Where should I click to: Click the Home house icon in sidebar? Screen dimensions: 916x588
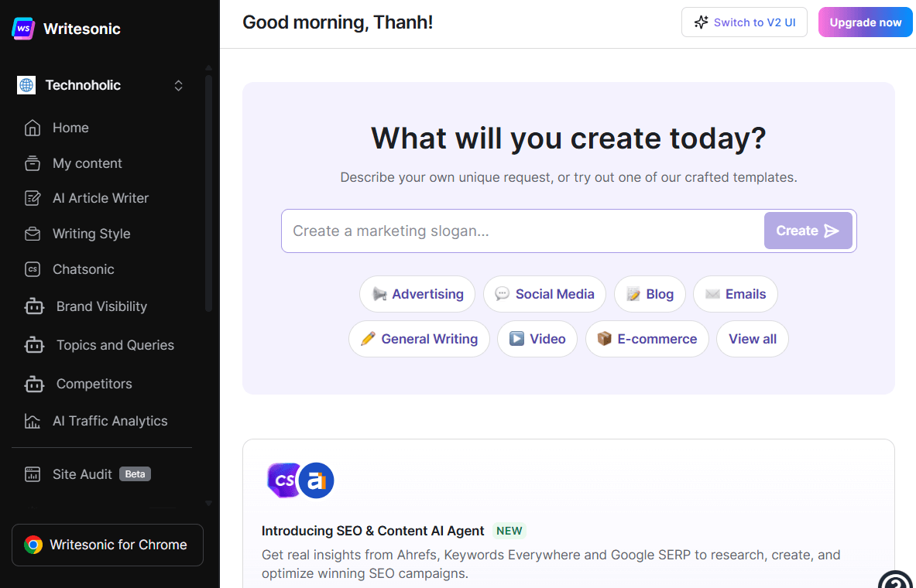point(33,128)
